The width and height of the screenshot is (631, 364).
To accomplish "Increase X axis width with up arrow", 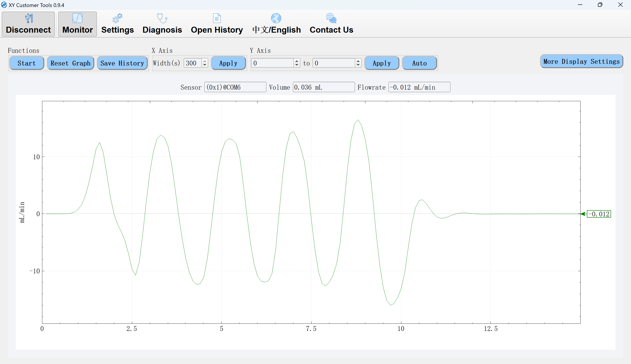I will coord(204,61).
